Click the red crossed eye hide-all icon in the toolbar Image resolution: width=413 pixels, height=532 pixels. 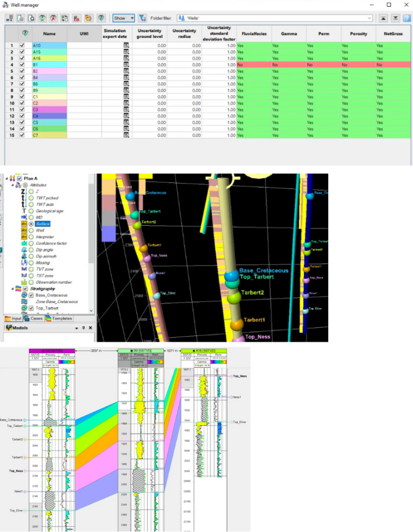54,18
